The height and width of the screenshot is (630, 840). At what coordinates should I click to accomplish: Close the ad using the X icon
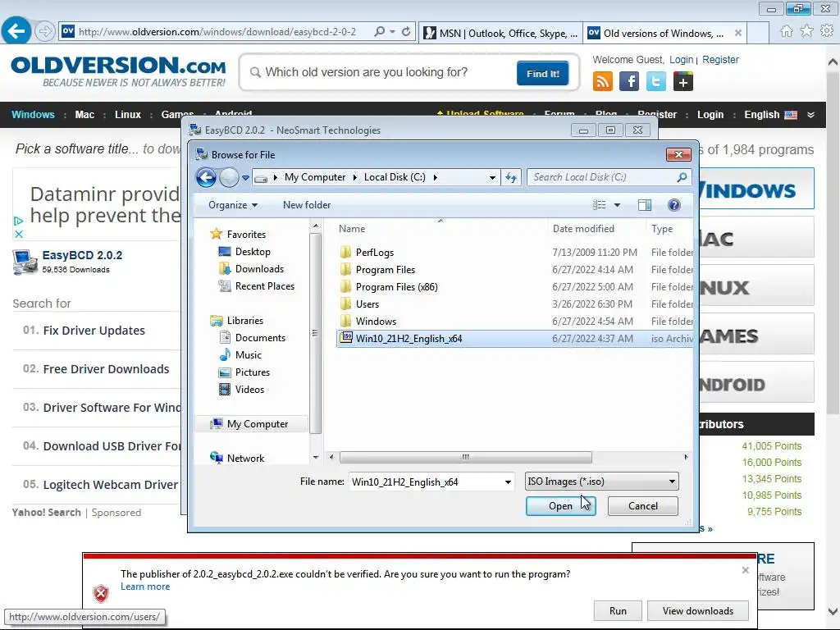(x=19, y=234)
